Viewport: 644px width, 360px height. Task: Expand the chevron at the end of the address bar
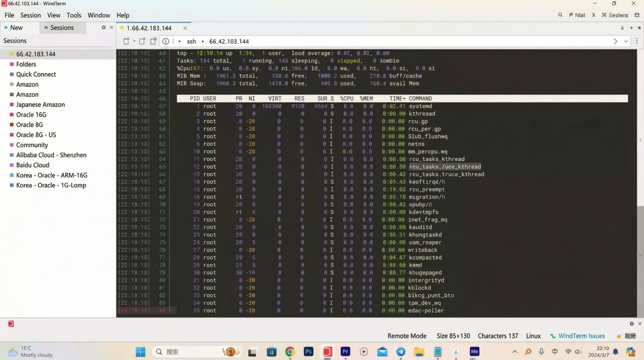coord(626,41)
